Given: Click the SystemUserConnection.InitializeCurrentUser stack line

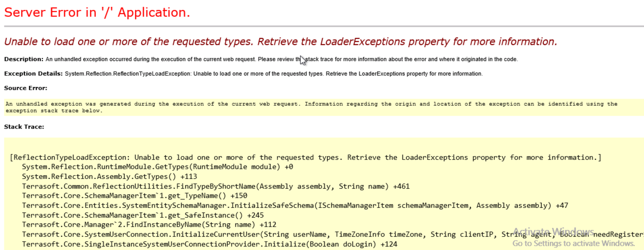Looking at the screenshot, I should click(333, 235).
